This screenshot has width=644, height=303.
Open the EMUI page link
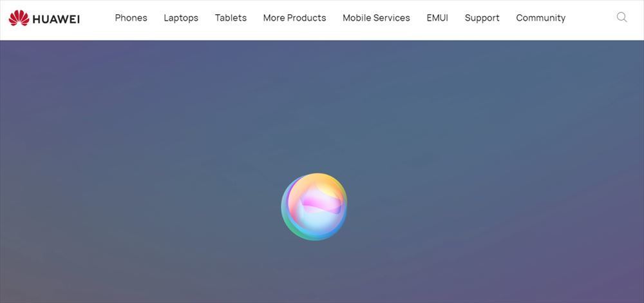click(437, 17)
